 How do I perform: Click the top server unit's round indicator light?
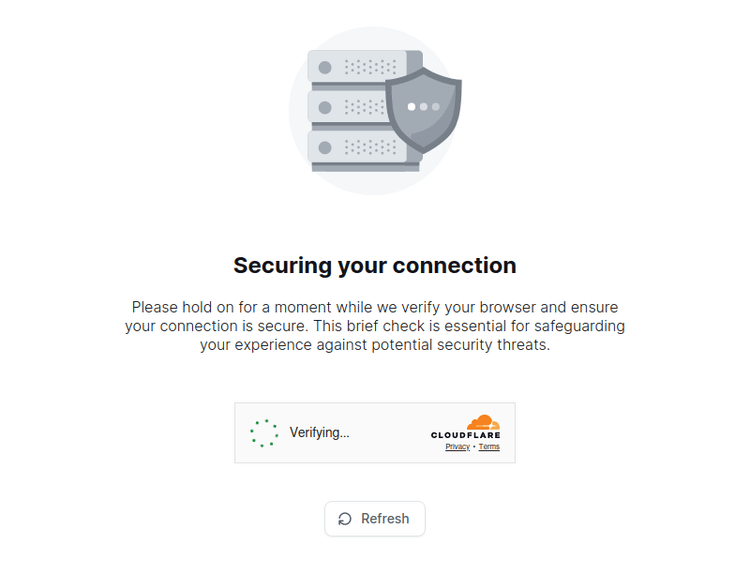coord(325,67)
